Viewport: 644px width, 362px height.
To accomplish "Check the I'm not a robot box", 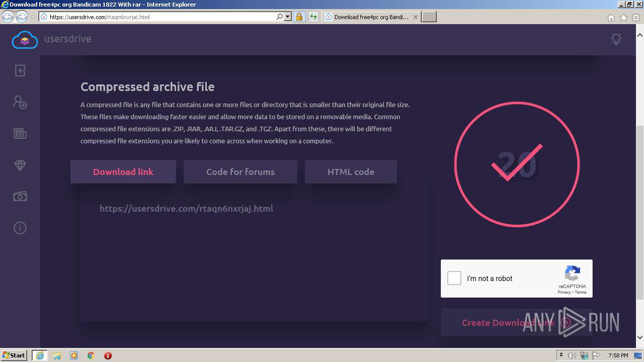I will click(454, 278).
